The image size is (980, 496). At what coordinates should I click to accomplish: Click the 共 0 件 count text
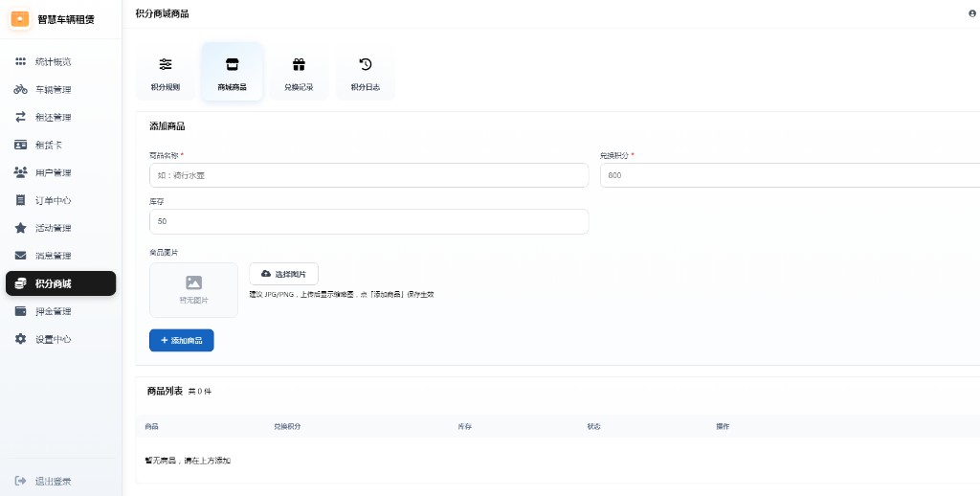(x=200, y=392)
